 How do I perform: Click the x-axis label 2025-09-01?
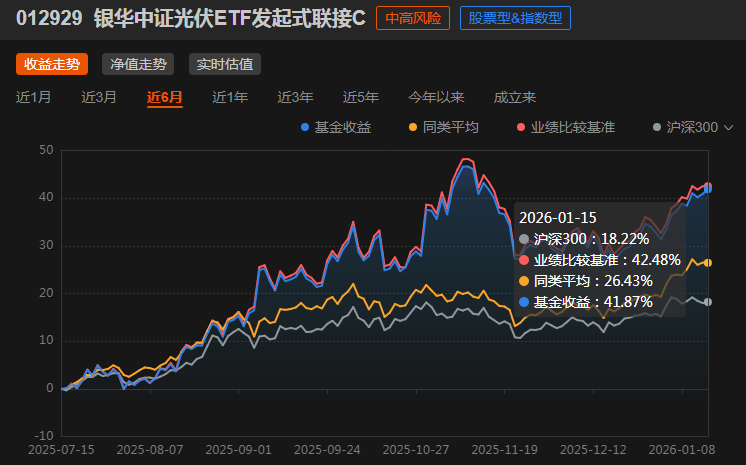(238, 450)
